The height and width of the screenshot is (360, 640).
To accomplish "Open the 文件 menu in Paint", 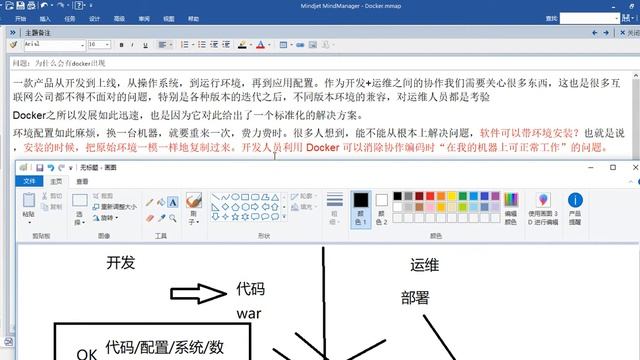I will (29, 181).
